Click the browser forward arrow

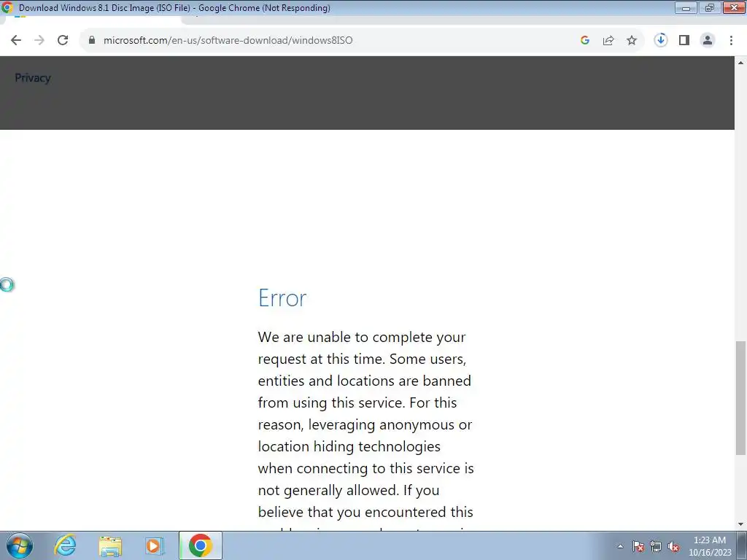point(39,41)
